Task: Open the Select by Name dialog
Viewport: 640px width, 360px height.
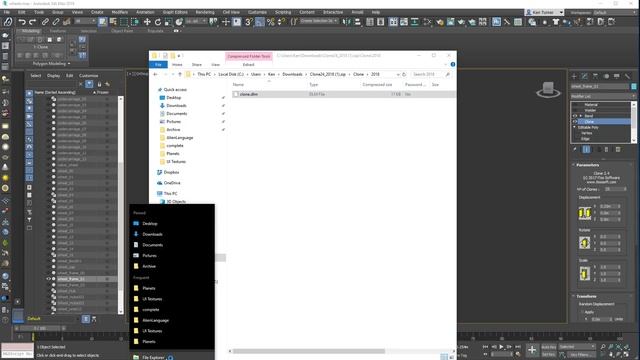Action: tap(113, 22)
